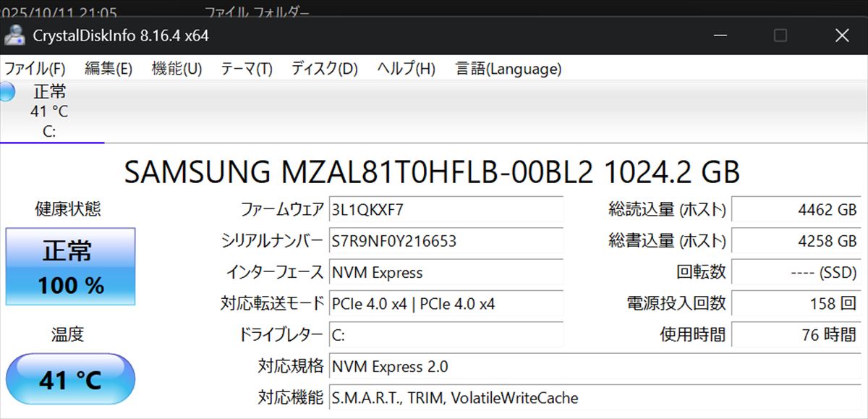Click the 41 °C temperature button
The image size is (868, 419).
[70, 379]
